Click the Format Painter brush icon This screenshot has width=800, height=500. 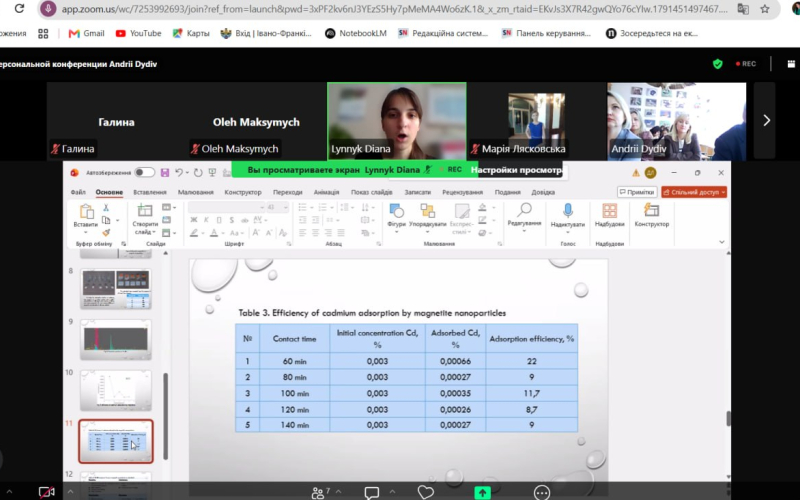pos(106,233)
